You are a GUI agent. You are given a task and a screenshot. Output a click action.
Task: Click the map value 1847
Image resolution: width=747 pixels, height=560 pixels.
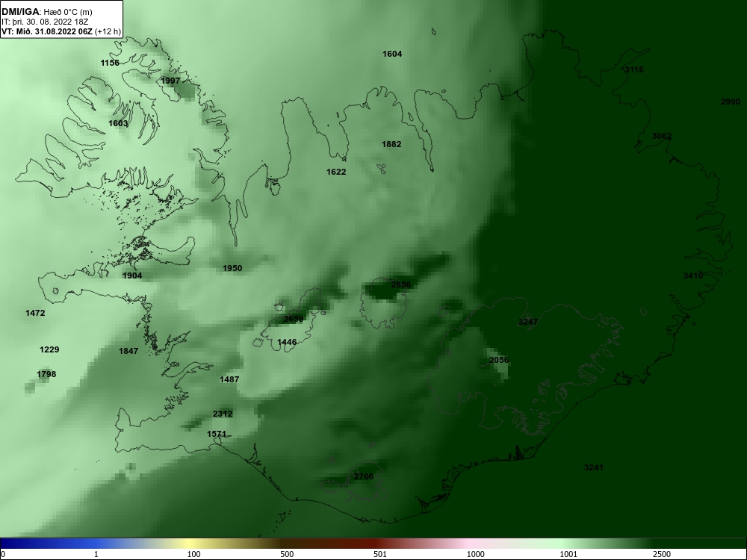pos(128,351)
